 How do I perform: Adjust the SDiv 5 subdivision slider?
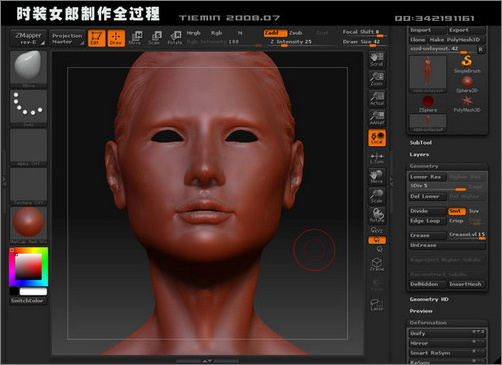point(438,186)
